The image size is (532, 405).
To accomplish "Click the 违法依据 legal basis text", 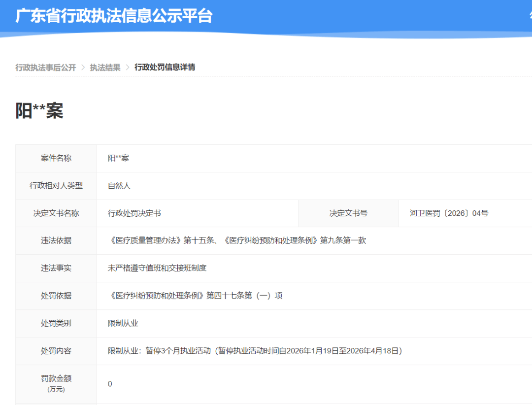I will click(x=237, y=241).
